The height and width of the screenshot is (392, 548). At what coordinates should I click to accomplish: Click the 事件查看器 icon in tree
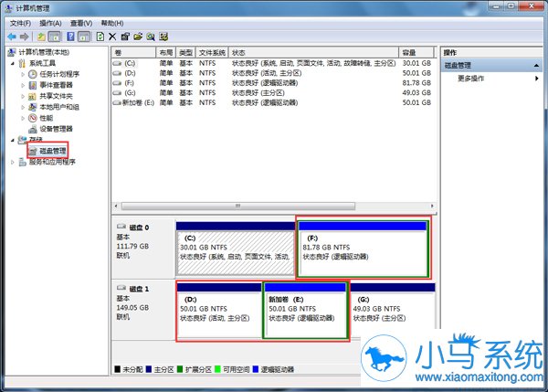[x=33, y=85]
